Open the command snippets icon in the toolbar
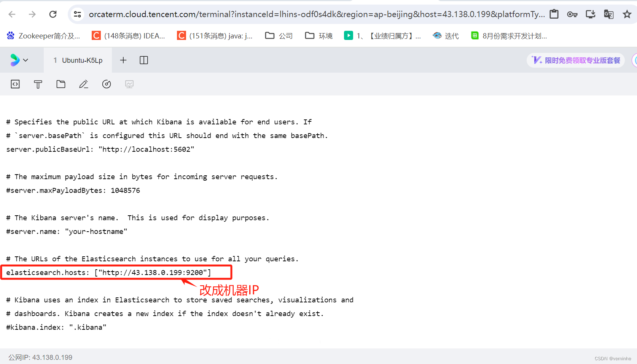This screenshot has height=364, width=637. coord(15,84)
